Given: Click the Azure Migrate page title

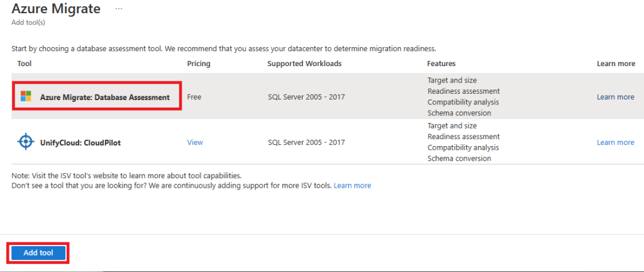Looking at the screenshot, I should tap(56, 9).
